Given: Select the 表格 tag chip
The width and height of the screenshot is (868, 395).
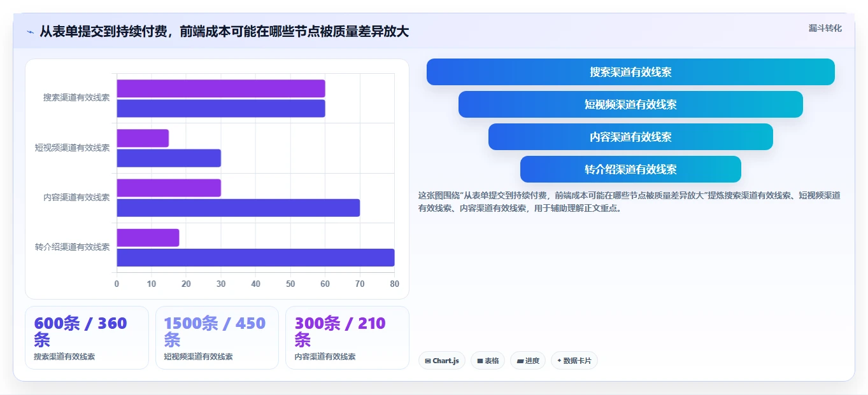Looking at the screenshot, I should click(488, 361).
